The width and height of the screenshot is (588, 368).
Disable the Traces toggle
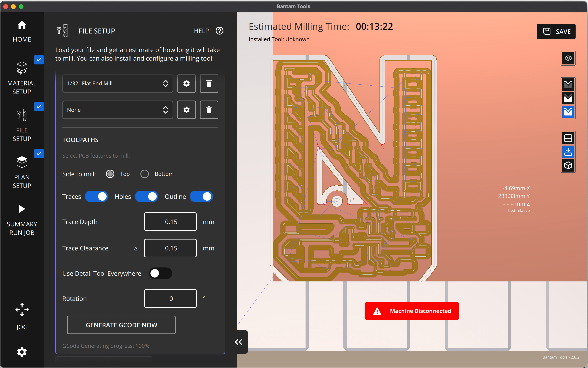96,196
